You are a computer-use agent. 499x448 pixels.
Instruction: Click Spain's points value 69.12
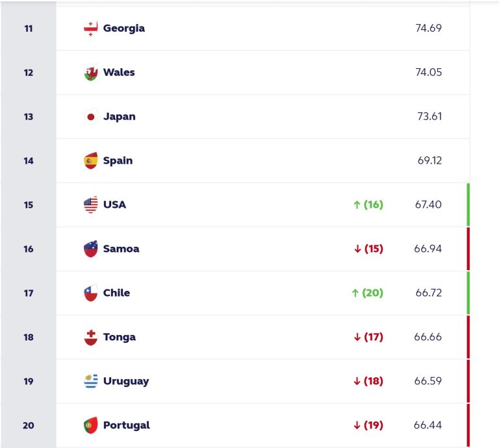pos(429,161)
